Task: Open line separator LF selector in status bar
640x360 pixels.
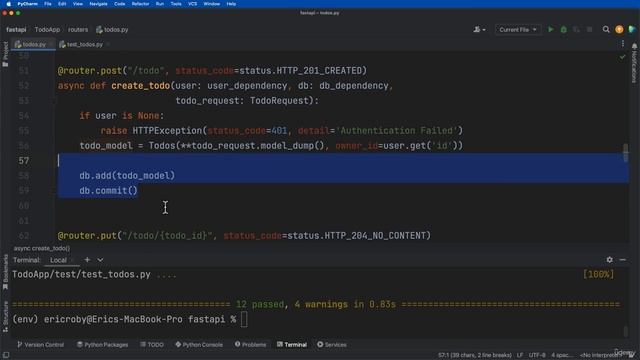Action: coord(520,355)
